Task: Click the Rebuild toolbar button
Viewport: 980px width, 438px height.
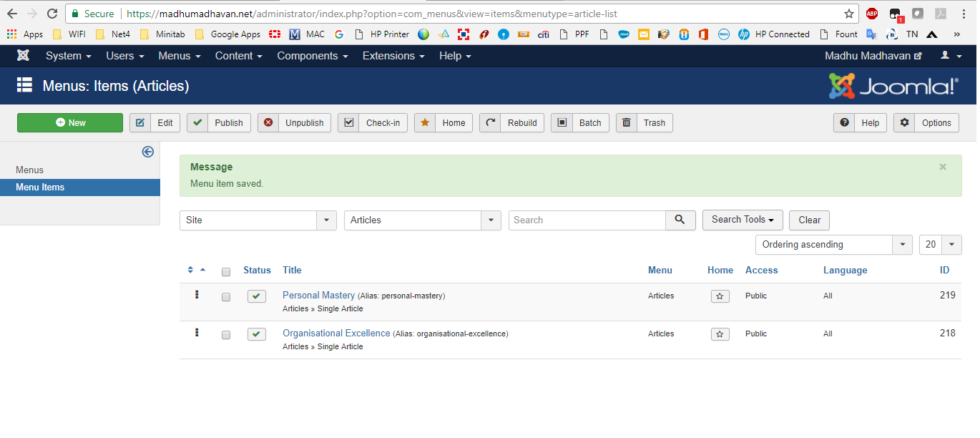Action: tap(511, 122)
